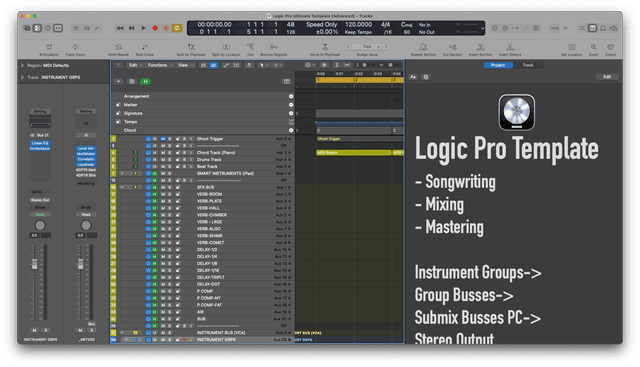Screen dimensions: 640x367
Task: Click the Insert Silence icon
Action: pos(510,47)
